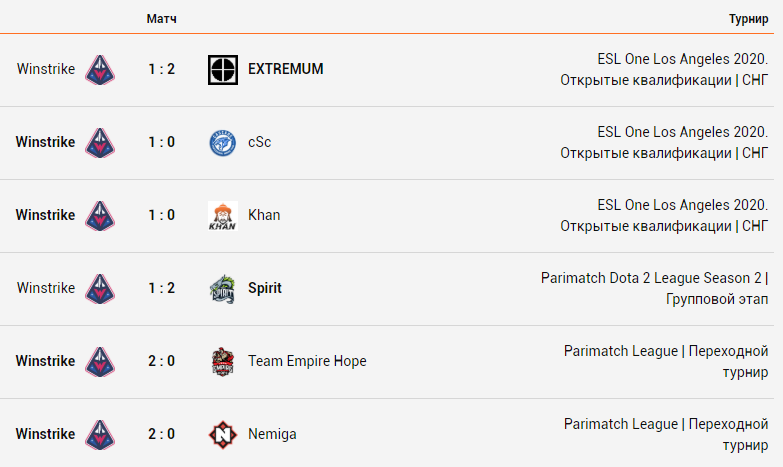Open the ESL One Los Angeles tournament in the cSc row
Image resolution: width=783 pixels, height=467 pixels.
(664, 142)
